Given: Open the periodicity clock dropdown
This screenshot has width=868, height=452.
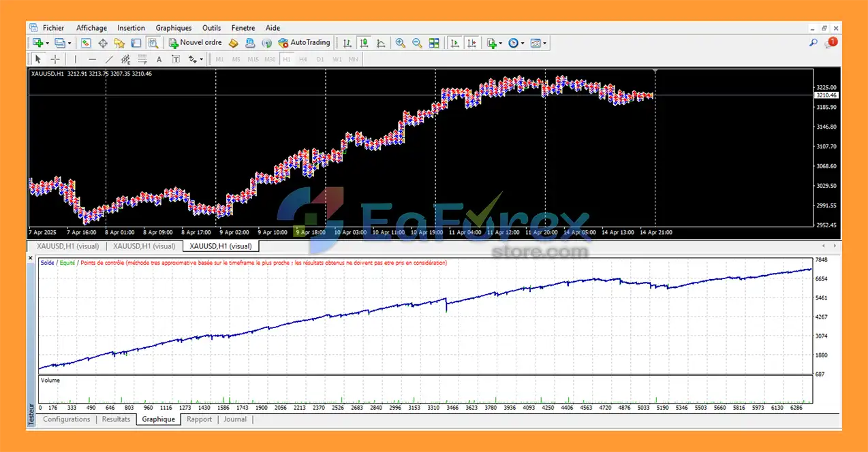Looking at the screenshot, I should click(523, 43).
